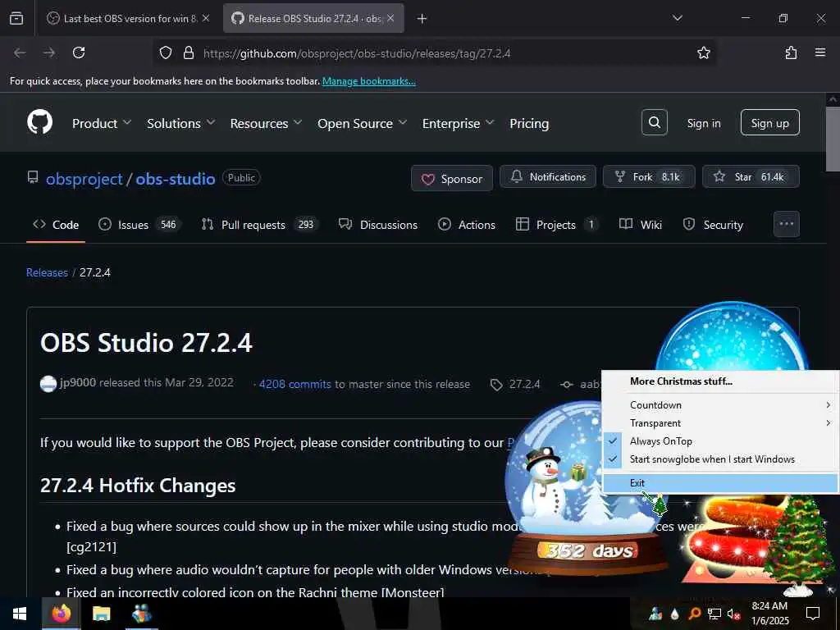Open the Security tab
The image size is (840, 630).
coord(713,225)
